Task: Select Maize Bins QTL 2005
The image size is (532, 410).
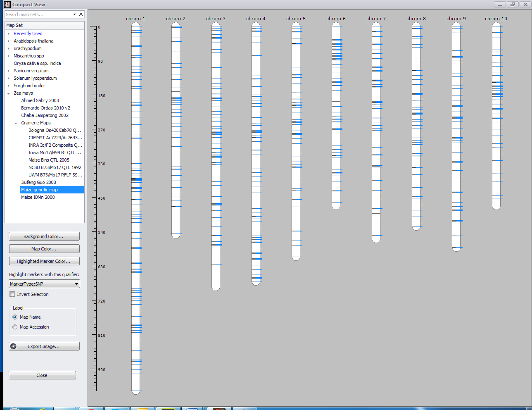Action: pyautogui.click(x=49, y=160)
